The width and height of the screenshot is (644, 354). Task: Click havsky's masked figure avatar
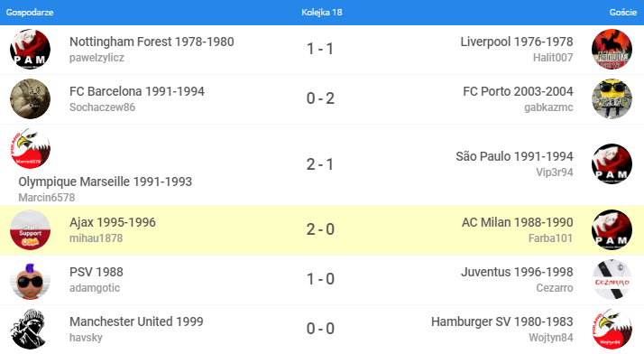[x=30, y=330]
